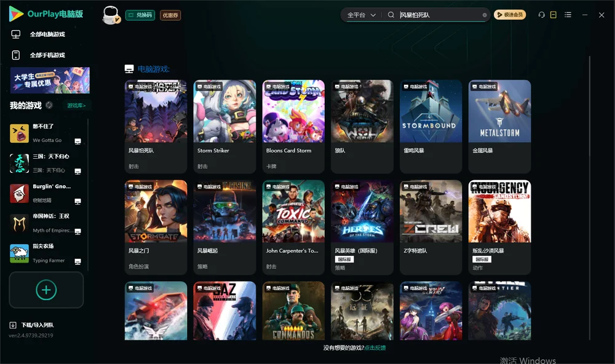Open the Toxic Commando game card

293,227
